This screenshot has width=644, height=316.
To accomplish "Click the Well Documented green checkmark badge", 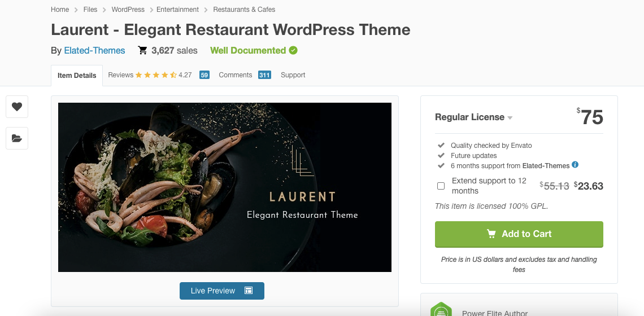I will pyautogui.click(x=293, y=50).
